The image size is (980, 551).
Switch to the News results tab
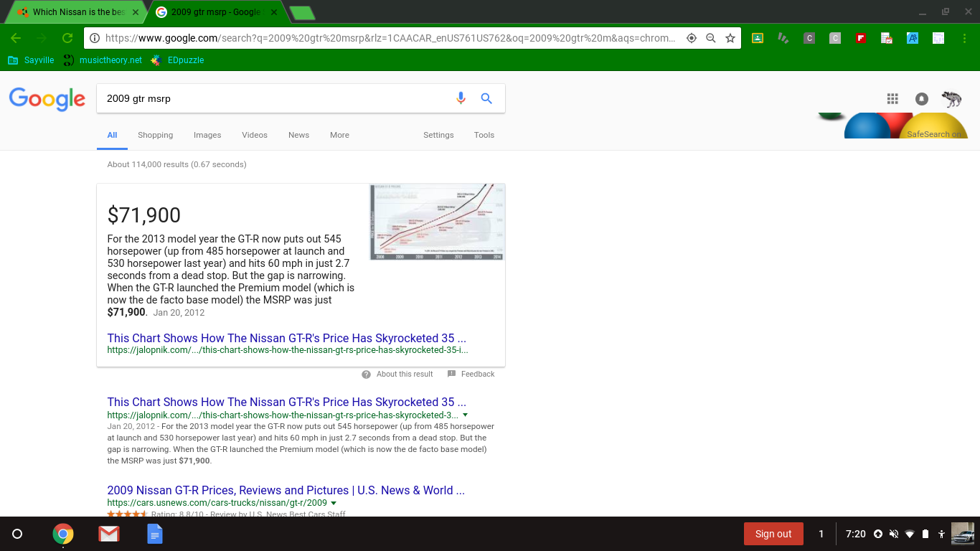point(299,135)
